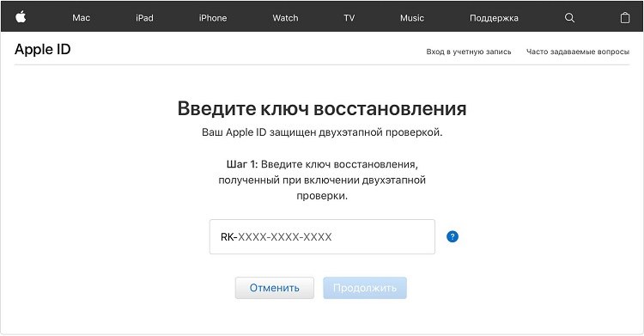Open the iPhone menu item
The image size is (644, 336).
pyautogui.click(x=213, y=18)
